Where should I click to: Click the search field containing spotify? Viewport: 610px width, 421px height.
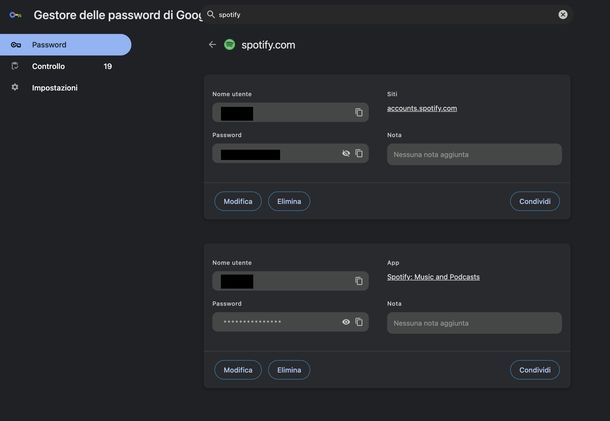(x=387, y=15)
